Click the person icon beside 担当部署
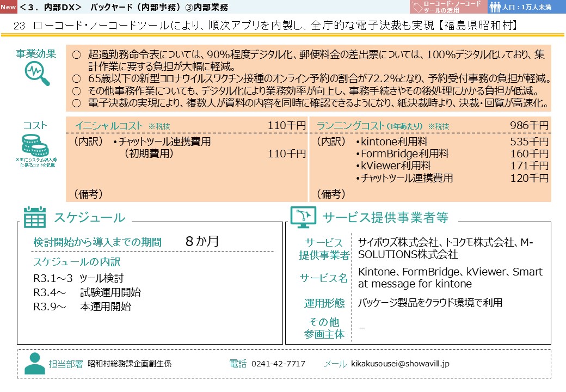 click(x=35, y=364)
